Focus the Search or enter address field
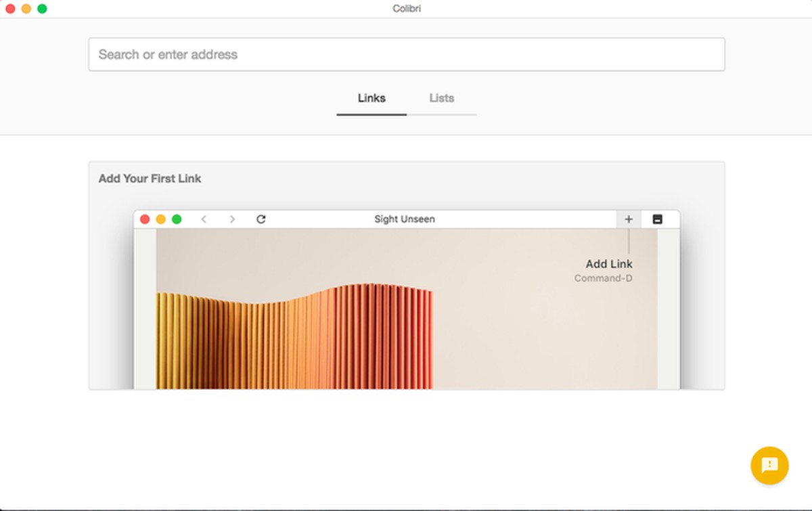The image size is (812, 511). (406, 54)
